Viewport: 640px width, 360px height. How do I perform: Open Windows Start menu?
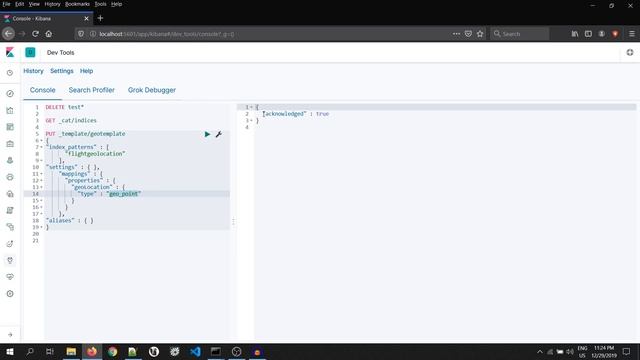(x=10, y=351)
